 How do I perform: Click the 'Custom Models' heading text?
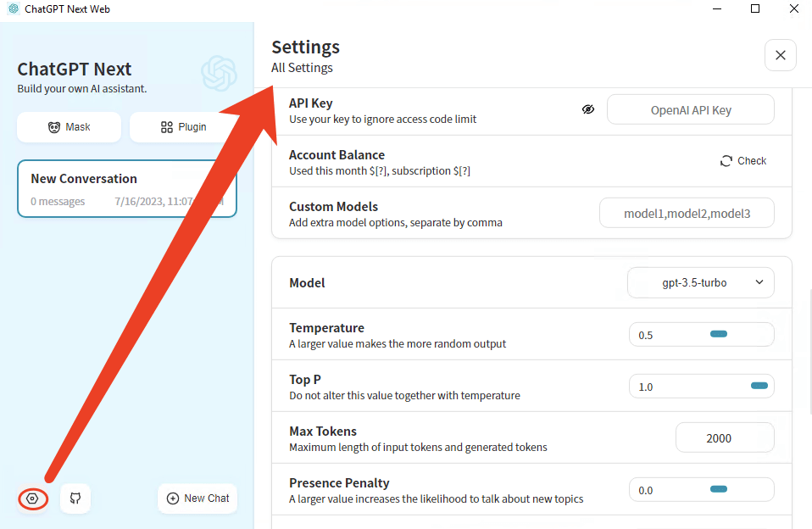pos(333,207)
